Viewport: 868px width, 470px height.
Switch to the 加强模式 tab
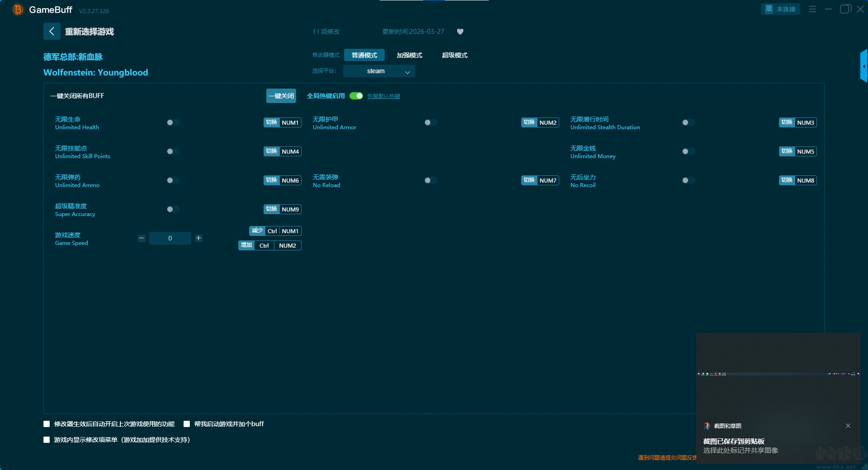tap(409, 55)
